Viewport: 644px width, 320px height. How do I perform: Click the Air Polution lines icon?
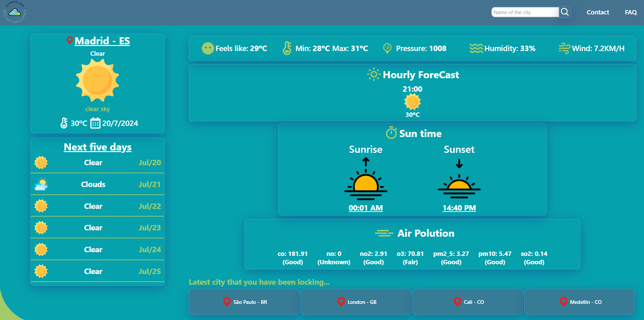(x=384, y=233)
